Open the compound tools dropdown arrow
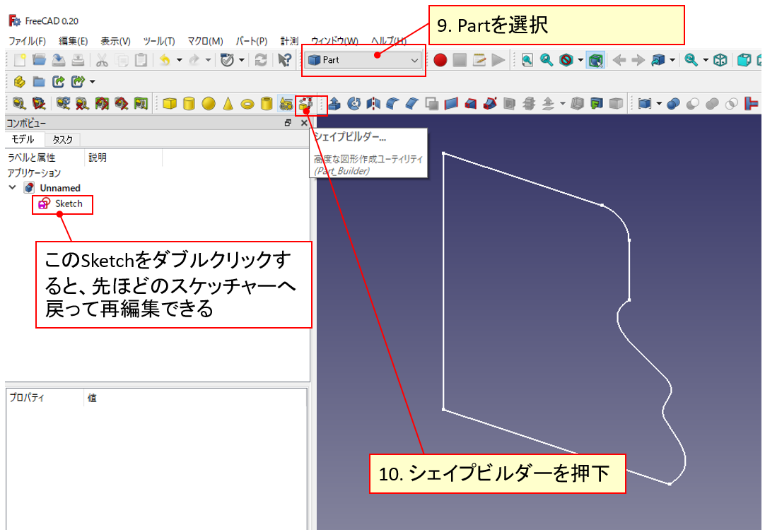 point(659,103)
